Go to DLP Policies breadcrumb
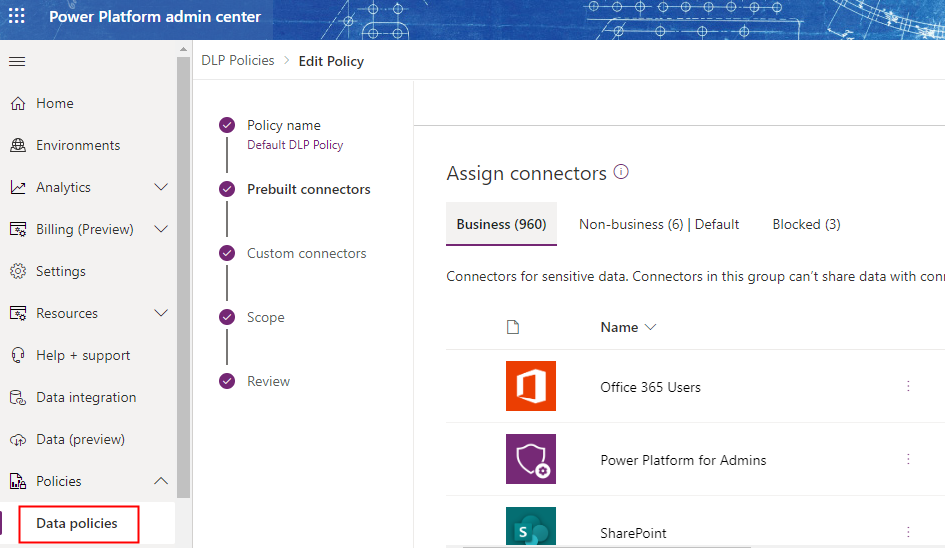This screenshot has height=548, width=945. [237, 61]
